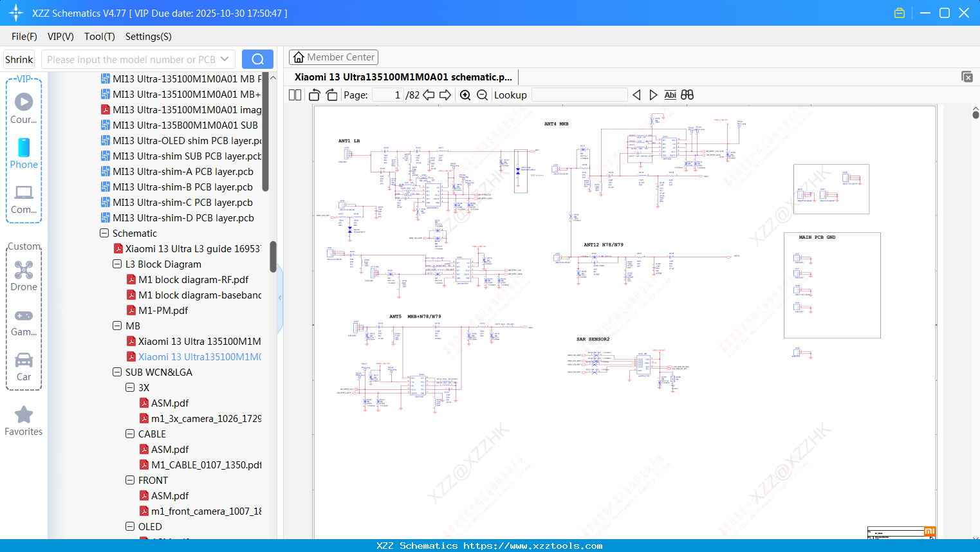The height and width of the screenshot is (552, 980).
Task: Select the M1-PM.pdf tree item
Action: tap(162, 310)
